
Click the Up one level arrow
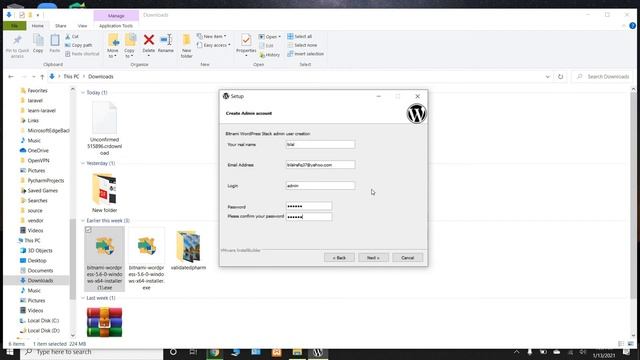[x=42, y=76]
